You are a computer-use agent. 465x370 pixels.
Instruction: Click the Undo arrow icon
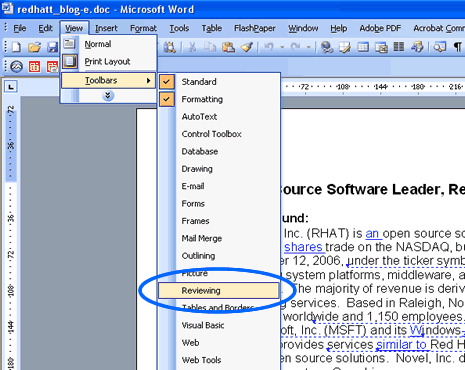click(x=269, y=47)
